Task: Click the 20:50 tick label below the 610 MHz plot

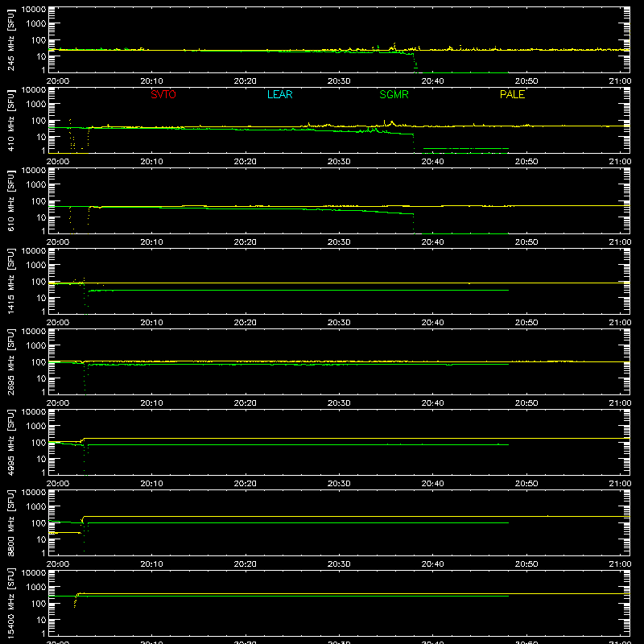Action: (x=526, y=242)
